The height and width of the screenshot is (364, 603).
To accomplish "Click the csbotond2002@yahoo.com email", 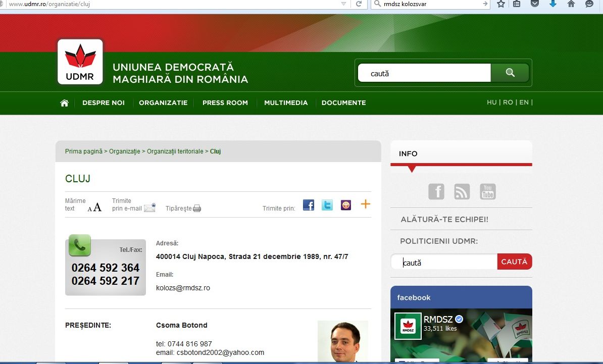I will click(x=220, y=352).
